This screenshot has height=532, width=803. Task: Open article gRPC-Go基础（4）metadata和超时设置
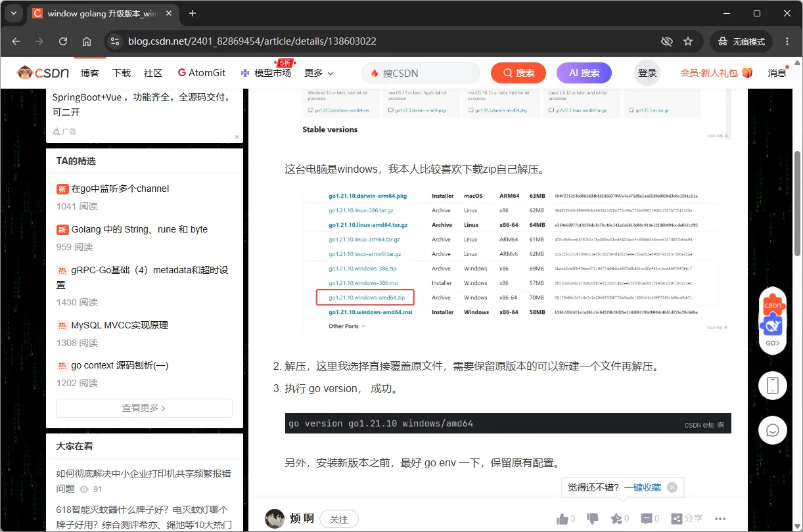pos(143,277)
